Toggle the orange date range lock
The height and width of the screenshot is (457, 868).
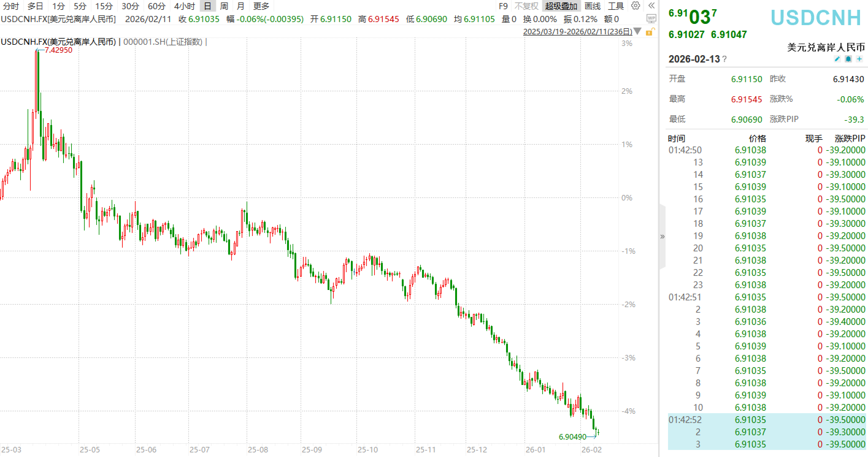click(650, 32)
